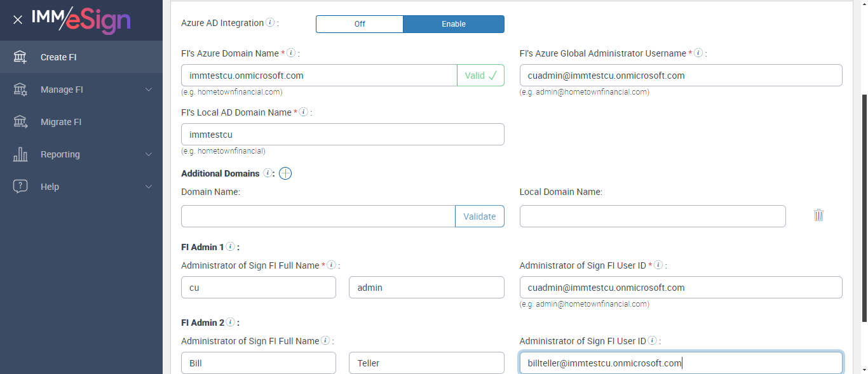Click the Validate button for Domain Name
Viewport: 868px width, 374px height.
479,217
